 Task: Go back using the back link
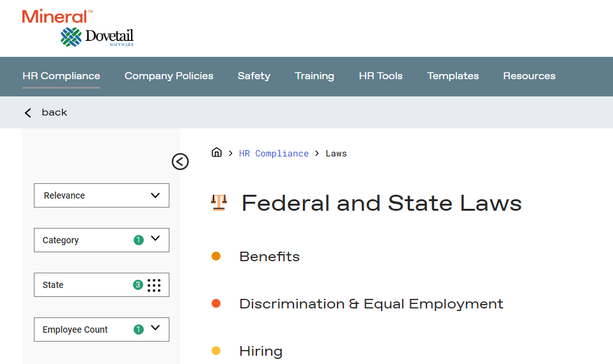54,112
